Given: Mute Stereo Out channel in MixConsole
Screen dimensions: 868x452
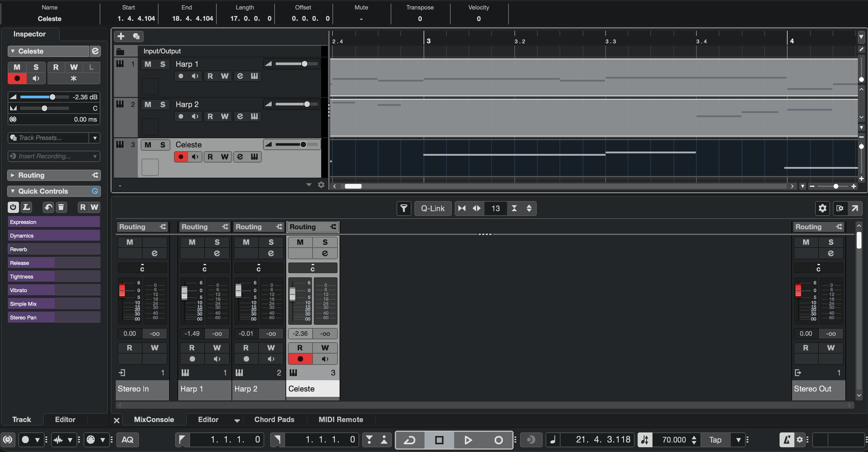Looking at the screenshot, I should (806, 242).
